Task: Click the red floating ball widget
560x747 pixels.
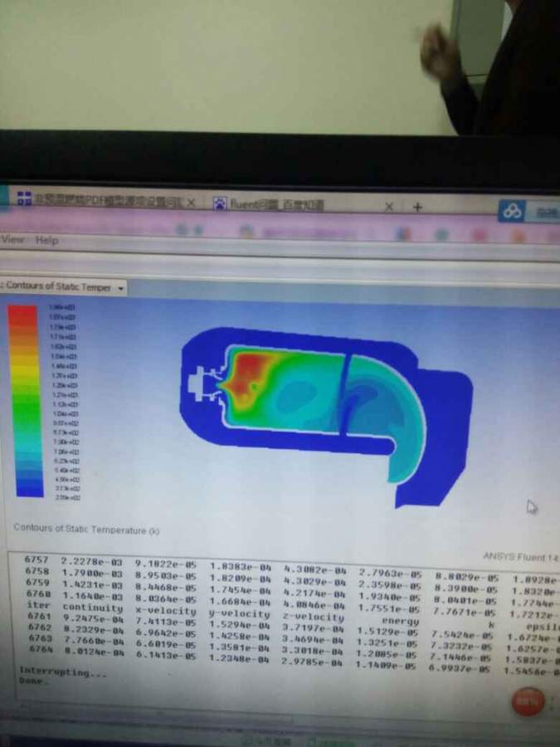Action: pos(528,701)
